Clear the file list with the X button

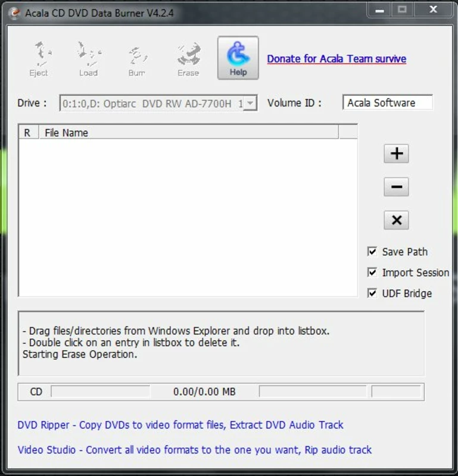[396, 220]
